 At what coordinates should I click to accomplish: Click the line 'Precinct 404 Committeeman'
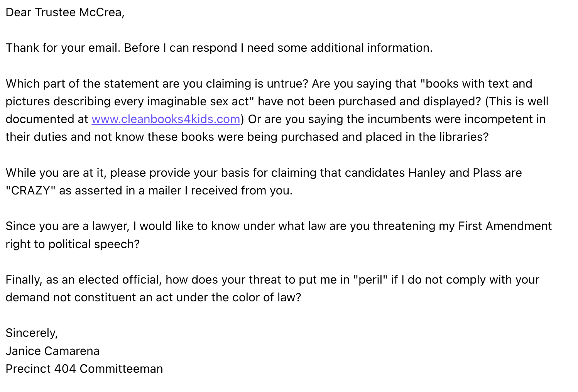84,369
